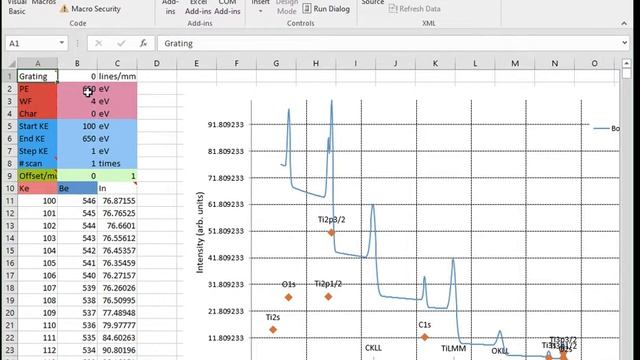Select the green Offset/mu cell

[38, 176]
